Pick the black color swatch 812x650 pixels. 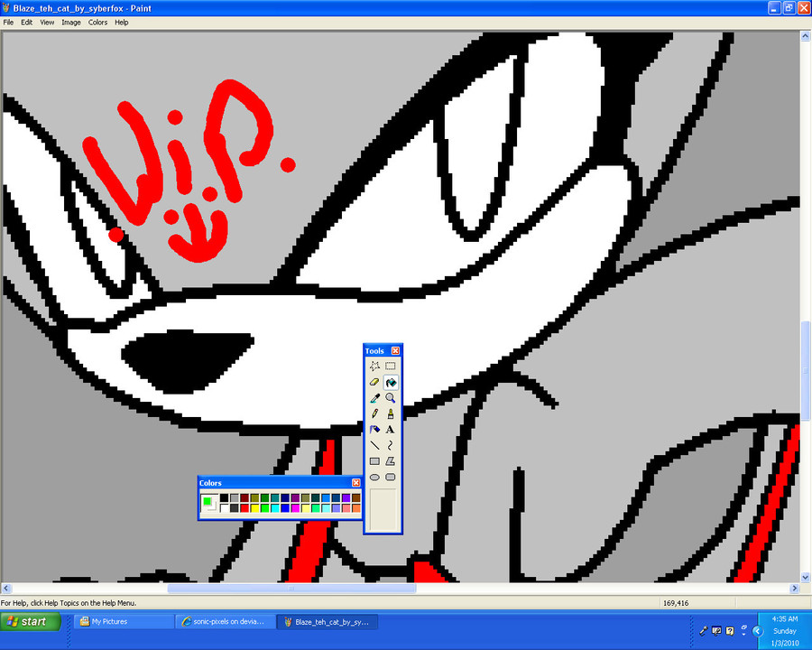(x=225, y=498)
